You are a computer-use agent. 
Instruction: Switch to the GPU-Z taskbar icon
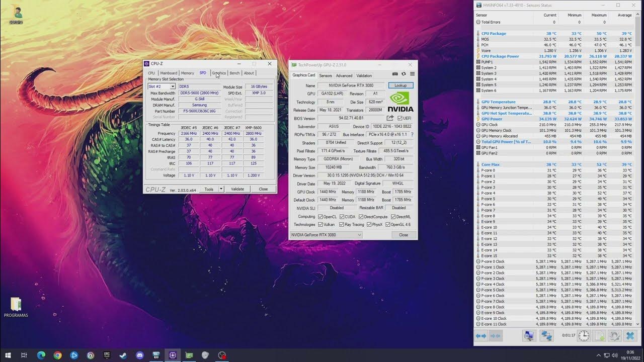189,355
